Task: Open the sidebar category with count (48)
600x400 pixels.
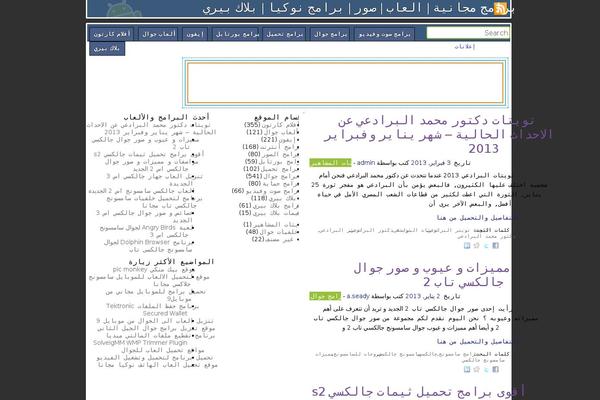Action: 272,232
